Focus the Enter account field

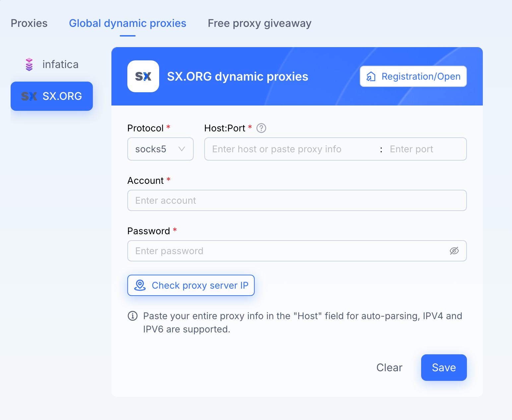[297, 200]
